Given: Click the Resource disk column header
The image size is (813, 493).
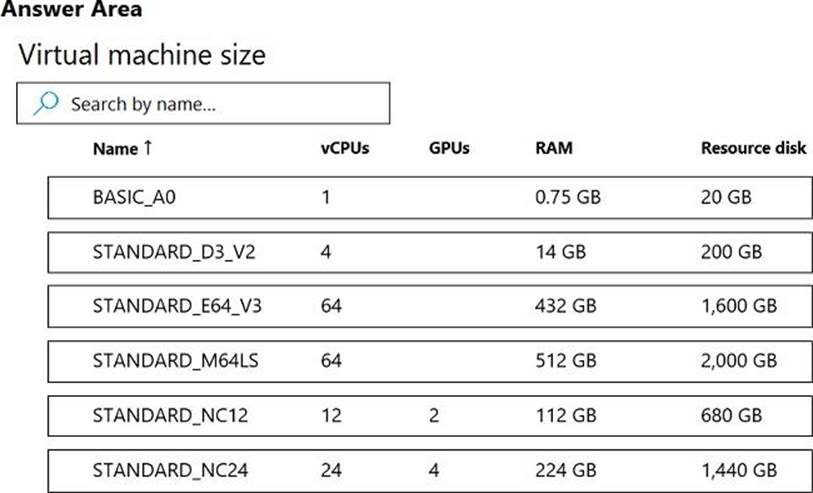Looking at the screenshot, I should coord(753,149).
